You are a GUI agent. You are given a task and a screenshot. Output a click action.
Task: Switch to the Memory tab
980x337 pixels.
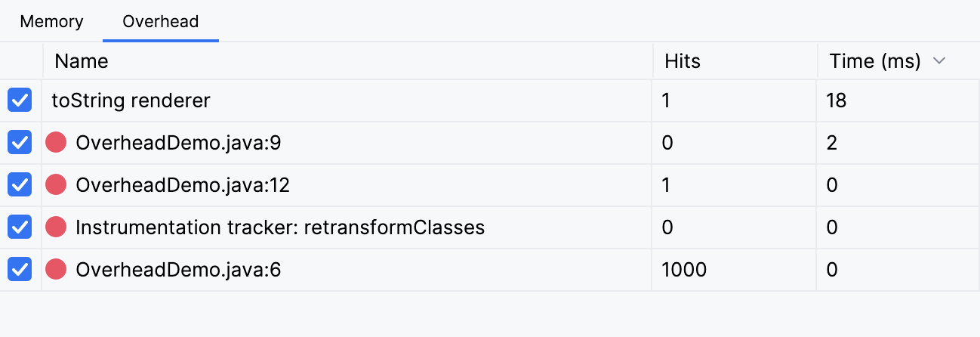coord(51,21)
